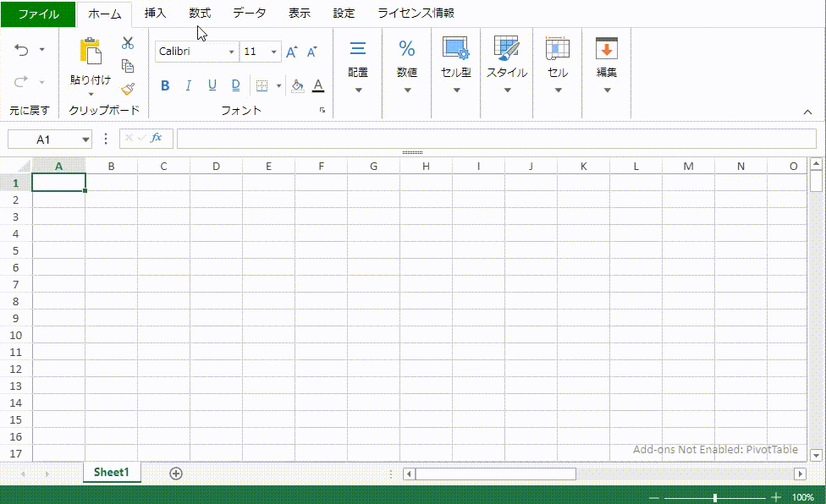Open the データ ribbon tab
Viewport: 826px width, 504px height.
(249, 14)
